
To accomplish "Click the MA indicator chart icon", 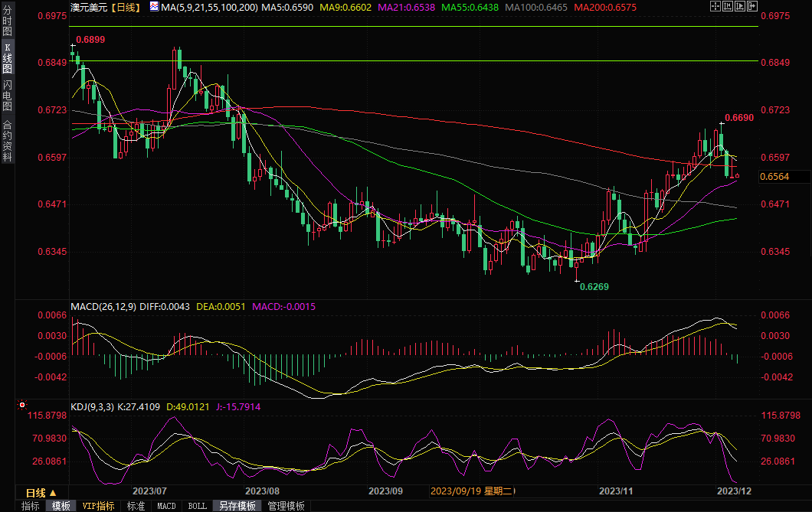I will click(154, 6).
